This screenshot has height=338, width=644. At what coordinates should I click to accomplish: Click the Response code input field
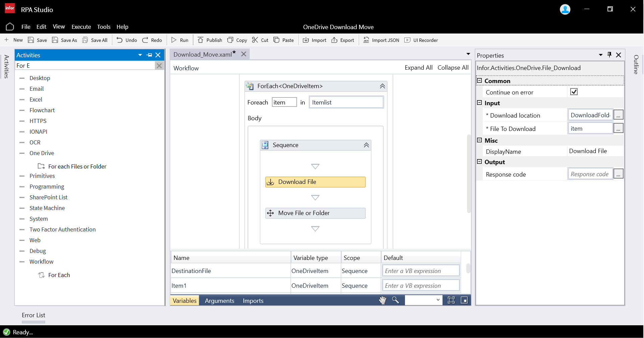pos(590,174)
